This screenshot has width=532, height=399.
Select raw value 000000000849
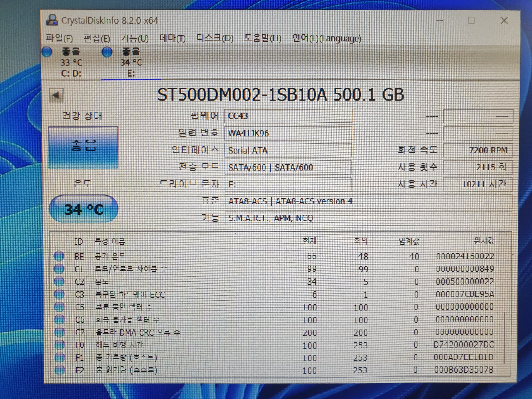click(x=465, y=269)
